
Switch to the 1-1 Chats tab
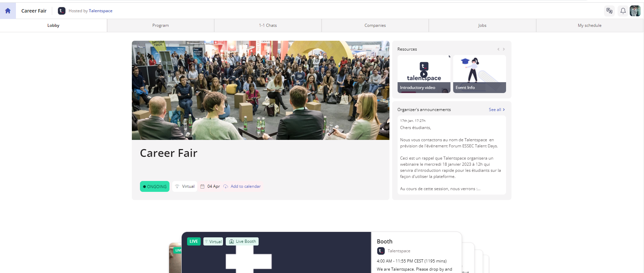click(x=268, y=25)
